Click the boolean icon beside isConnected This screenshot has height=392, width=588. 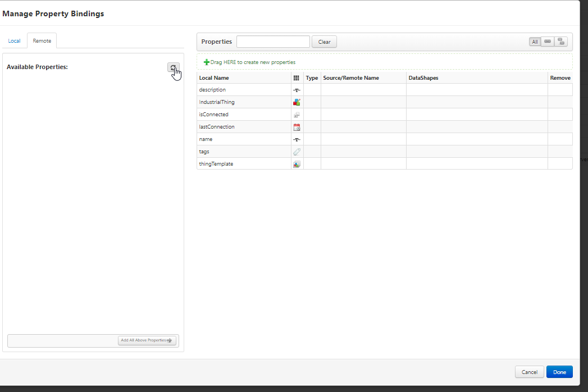(297, 114)
